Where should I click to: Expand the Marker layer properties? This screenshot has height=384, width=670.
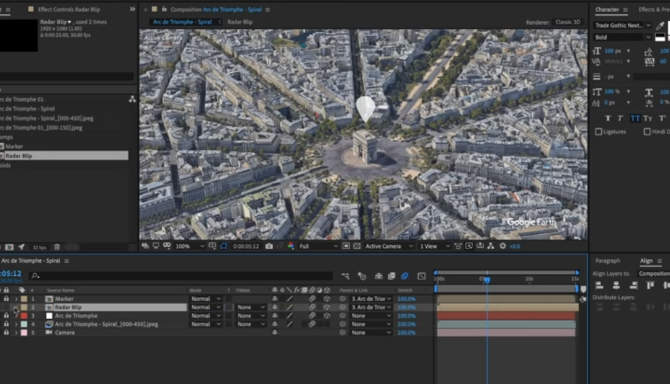pos(16,299)
